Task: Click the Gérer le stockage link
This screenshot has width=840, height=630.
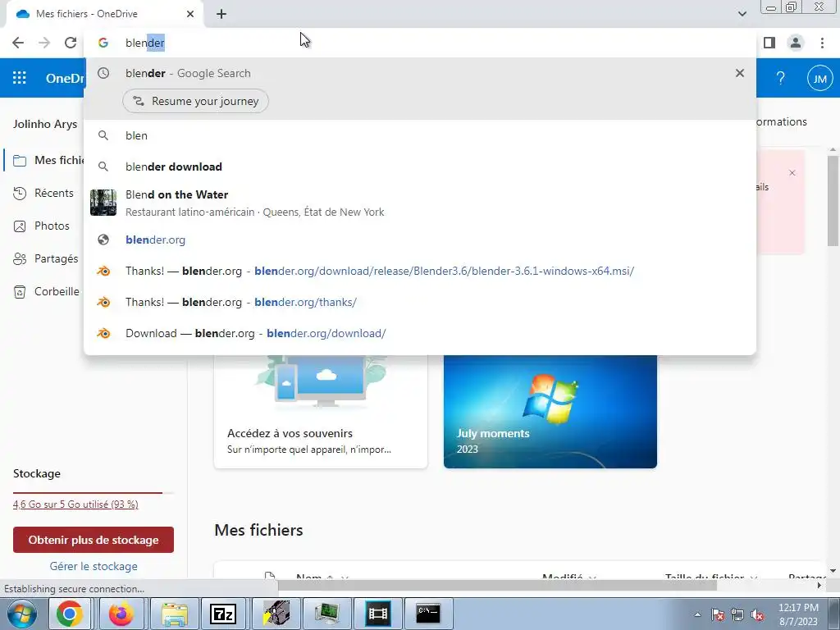Action: 94,566
